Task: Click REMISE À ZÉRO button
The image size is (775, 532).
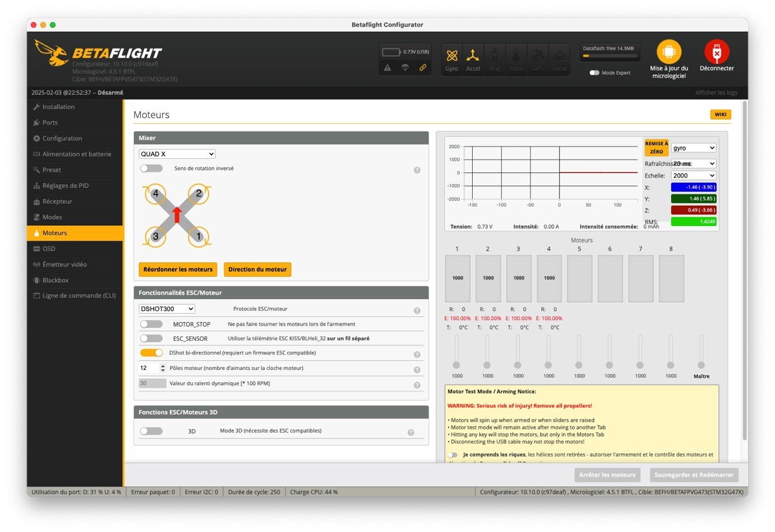Action: pyautogui.click(x=656, y=147)
